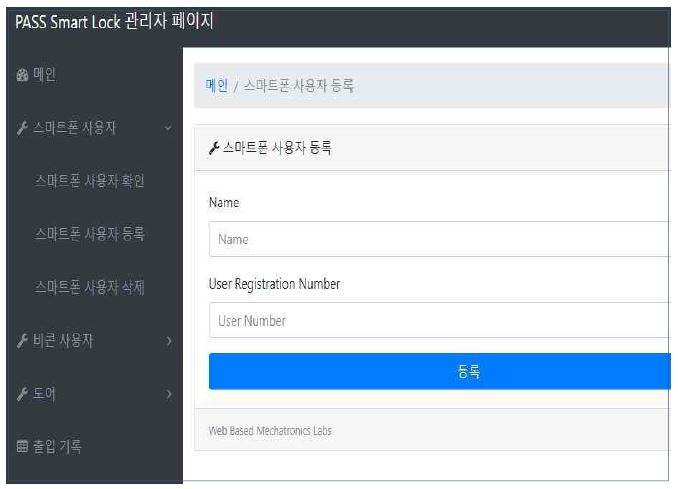678x489 pixels.
Task: Click the table icon beside 출입 기록
Action: [x=22, y=446]
